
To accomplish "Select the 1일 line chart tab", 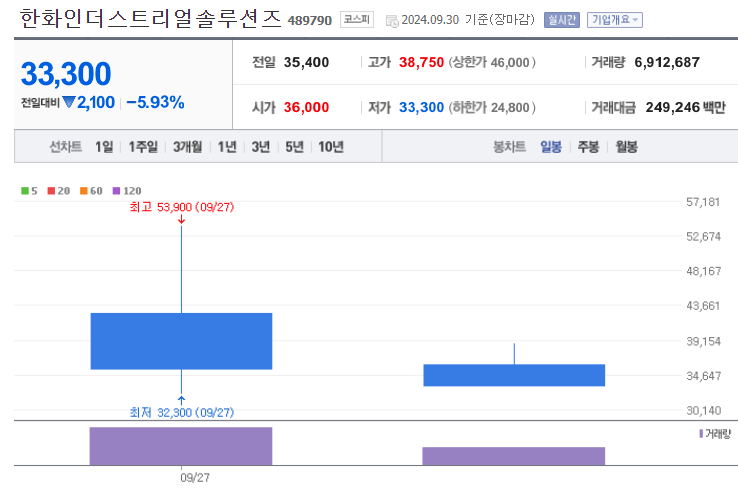I will [x=104, y=147].
